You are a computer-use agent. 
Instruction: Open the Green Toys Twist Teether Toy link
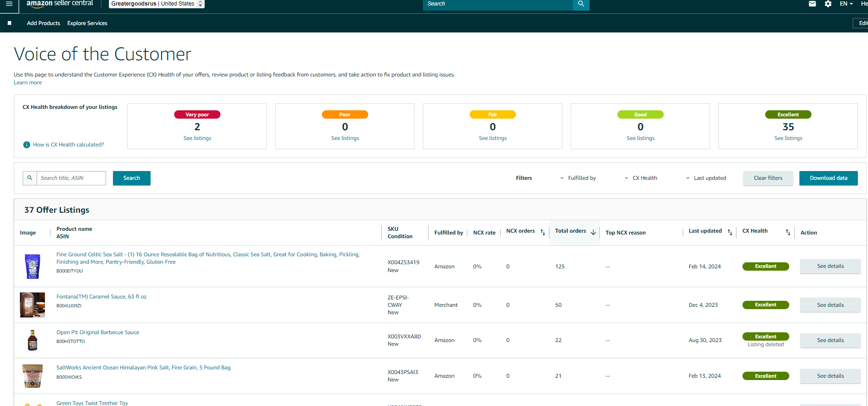[92, 403]
